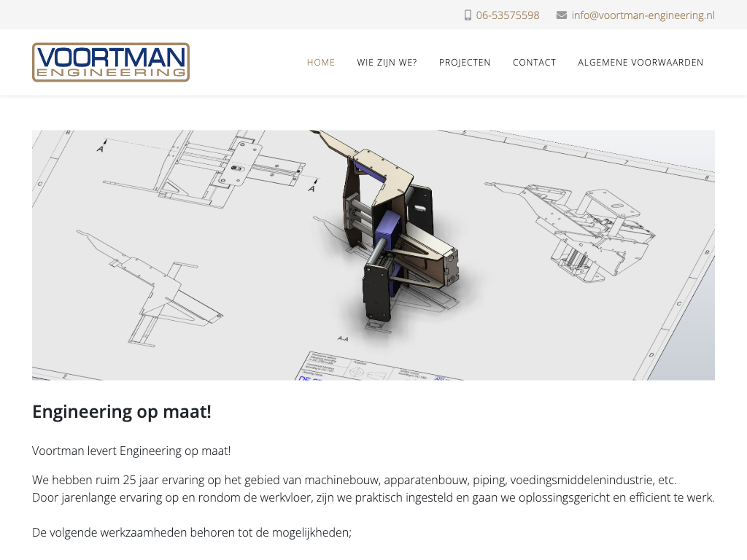
Task: Select the CONTACT menu item
Action: coord(534,63)
